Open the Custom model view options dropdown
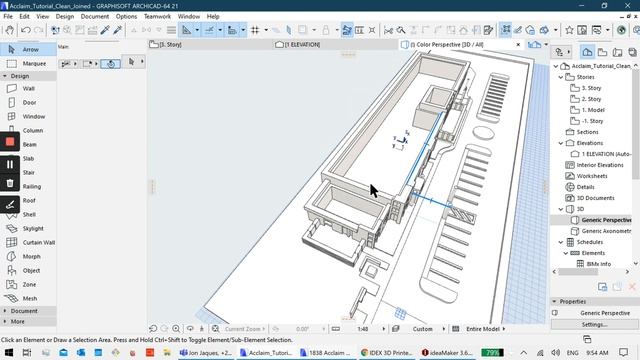Image resolution: width=640 pixels, height=360 pixels. tap(427, 329)
